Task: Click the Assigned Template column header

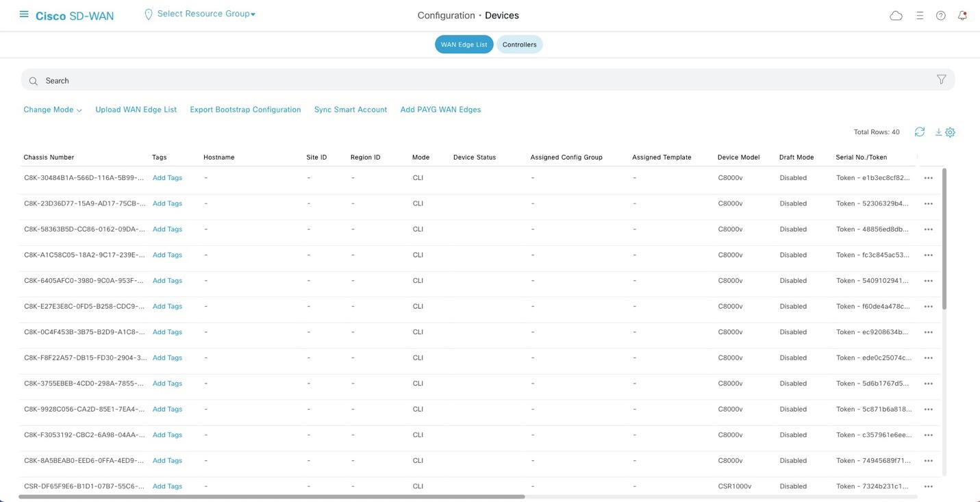Action: point(662,158)
